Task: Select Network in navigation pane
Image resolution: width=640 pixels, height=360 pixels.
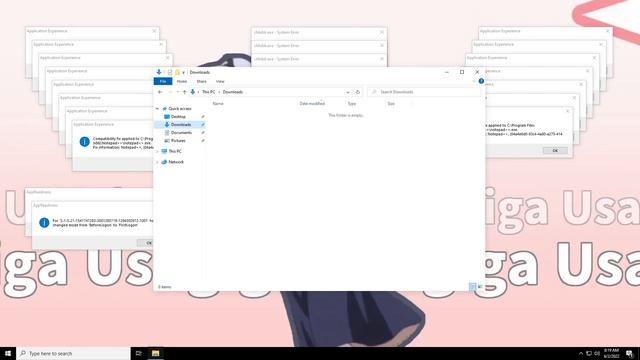Action: tap(176, 162)
